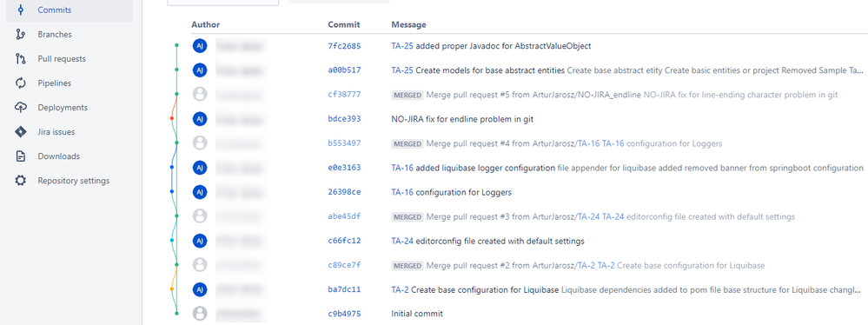Click the Repository settings gear icon

(x=21, y=181)
